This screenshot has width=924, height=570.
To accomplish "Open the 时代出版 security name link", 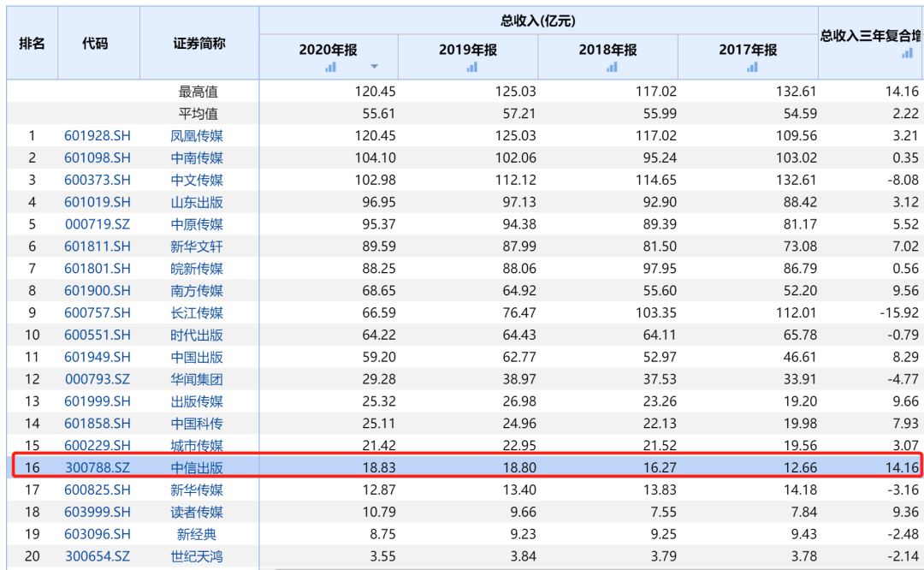I will click(x=197, y=335).
